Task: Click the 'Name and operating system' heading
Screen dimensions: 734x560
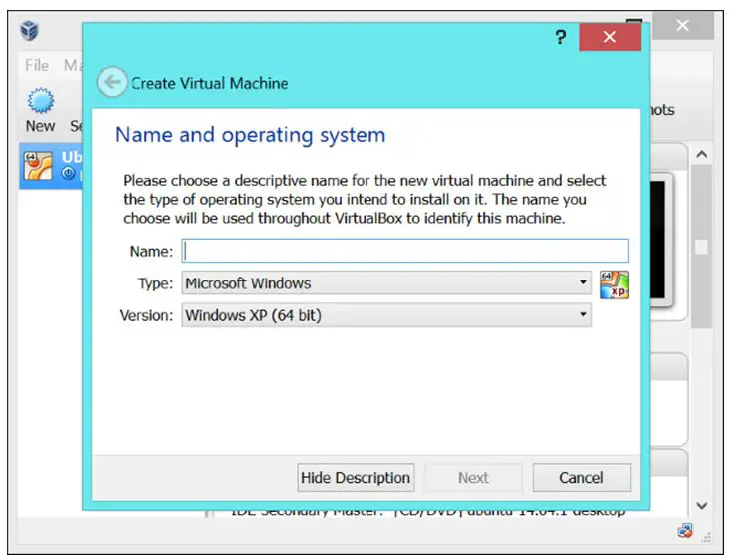Action: pyautogui.click(x=251, y=135)
